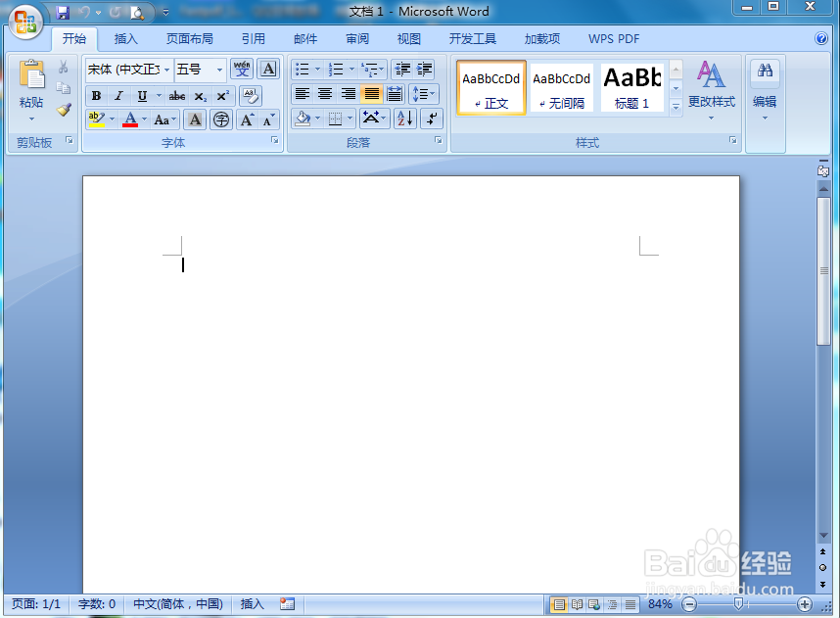Open Help with question mark icon
This screenshot has height=618, width=840.
coord(820,38)
